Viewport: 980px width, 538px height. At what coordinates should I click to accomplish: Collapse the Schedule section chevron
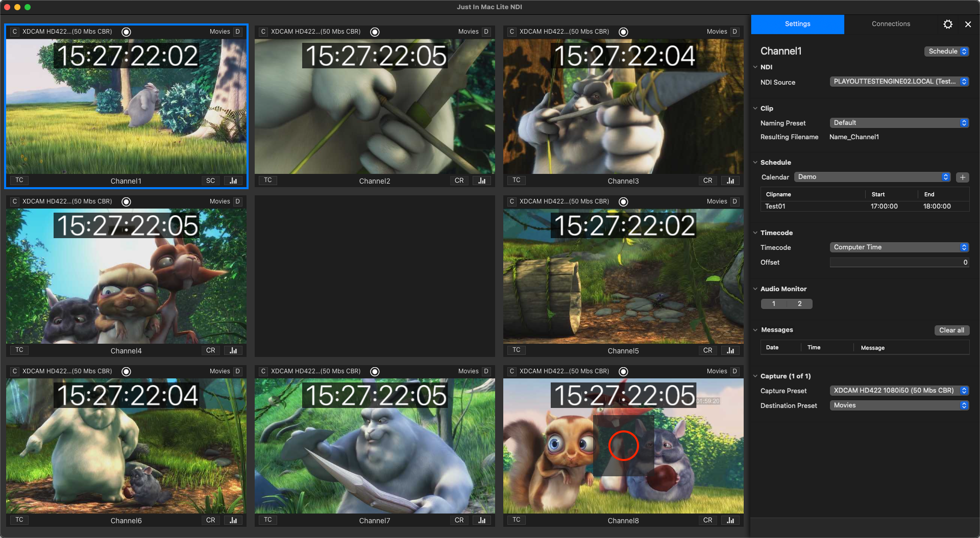pos(755,163)
